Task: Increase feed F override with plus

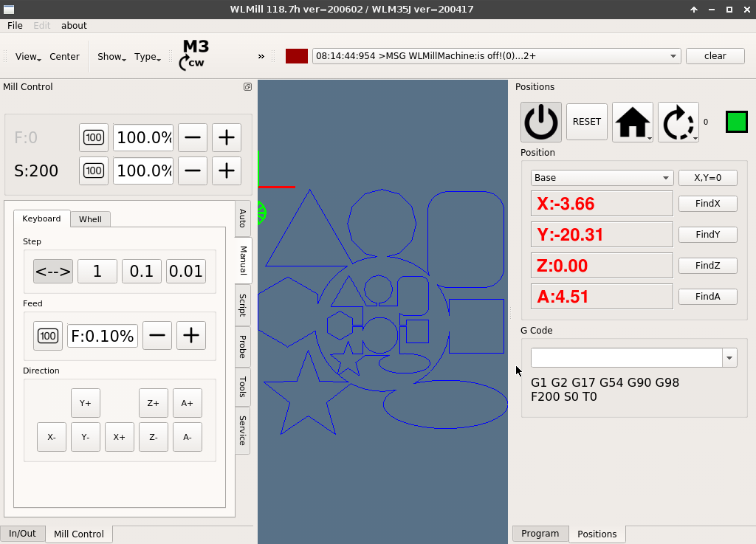Action: click(x=227, y=138)
